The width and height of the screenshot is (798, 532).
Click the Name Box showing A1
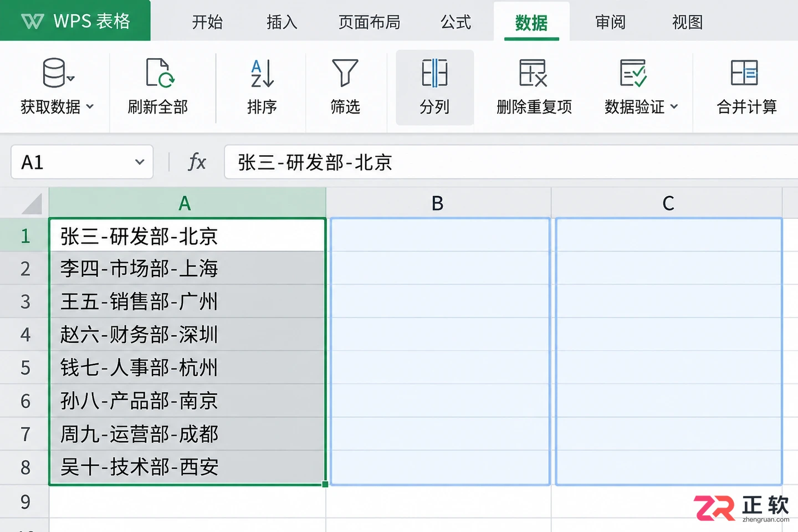pyautogui.click(x=82, y=162)
